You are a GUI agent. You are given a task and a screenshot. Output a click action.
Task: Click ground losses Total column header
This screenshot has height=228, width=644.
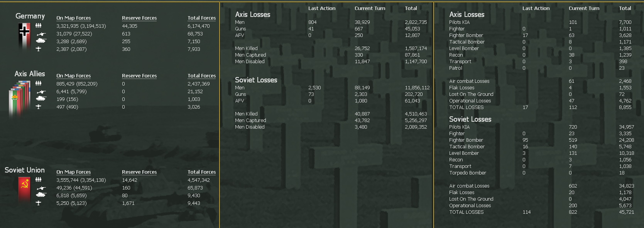pyautogui.click(x=411, y=8)
